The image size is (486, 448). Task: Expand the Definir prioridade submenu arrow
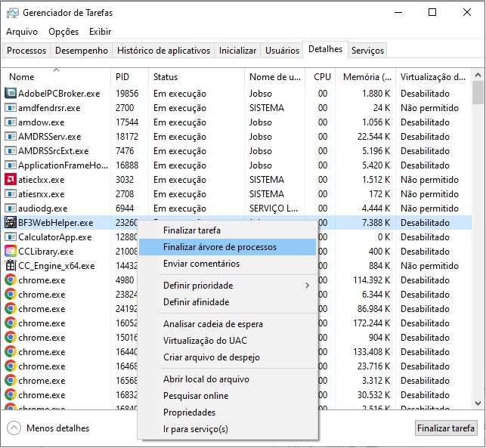click(x=307, y=286)
